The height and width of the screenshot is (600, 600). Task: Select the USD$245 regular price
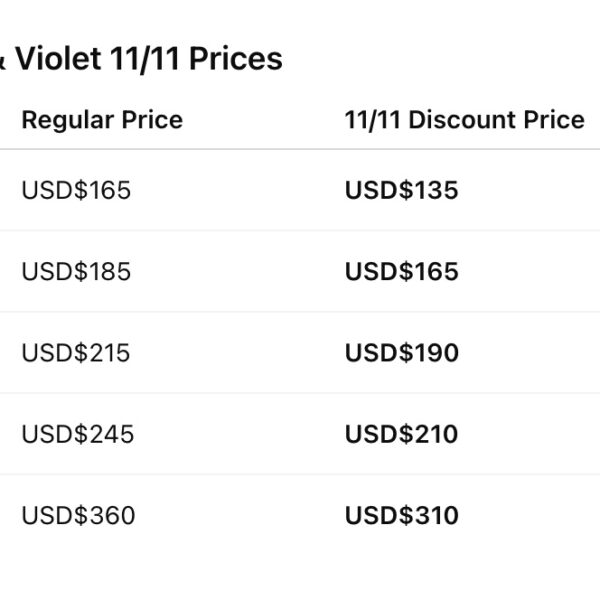(77, 434)
